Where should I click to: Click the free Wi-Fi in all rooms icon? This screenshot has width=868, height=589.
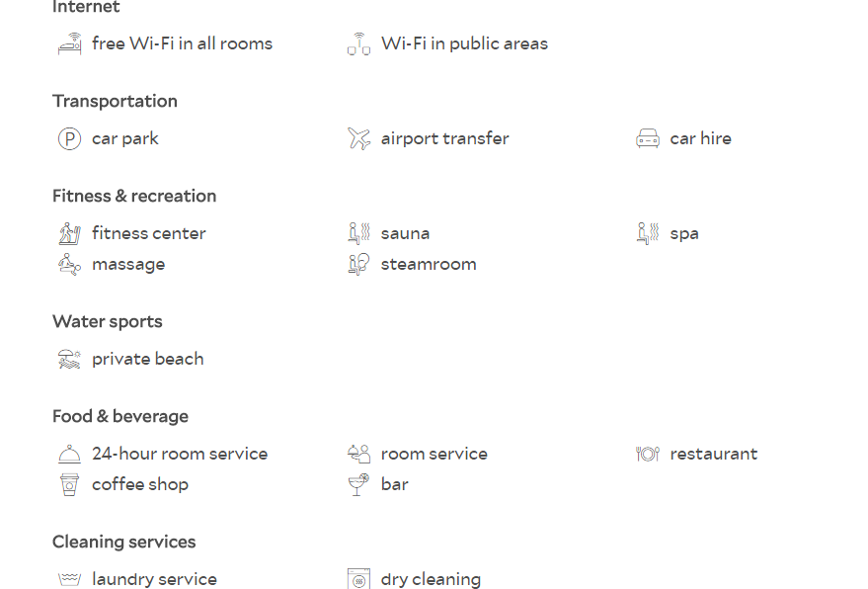(70, 43)
